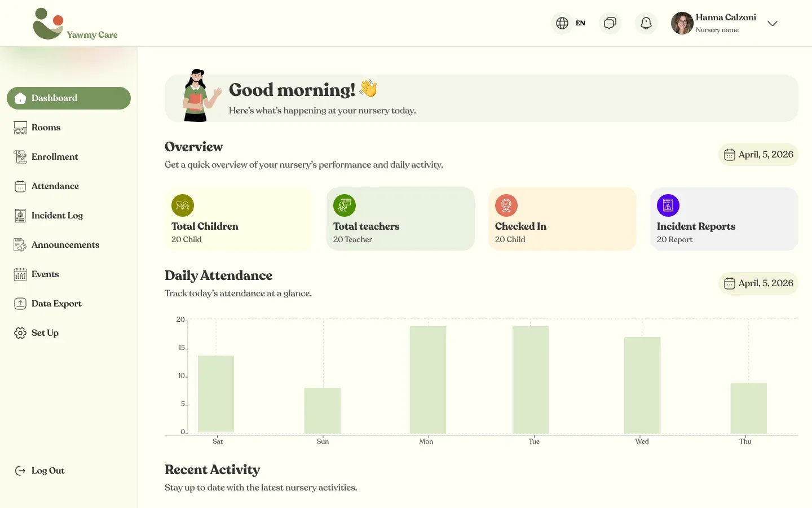Click the Set Up gear icon
The height and width of the screenshot is (508, 812).
20,333
